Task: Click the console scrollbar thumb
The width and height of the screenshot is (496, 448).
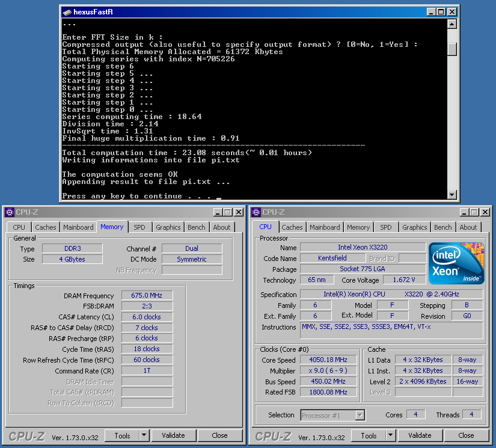Action: click(452, 49)
